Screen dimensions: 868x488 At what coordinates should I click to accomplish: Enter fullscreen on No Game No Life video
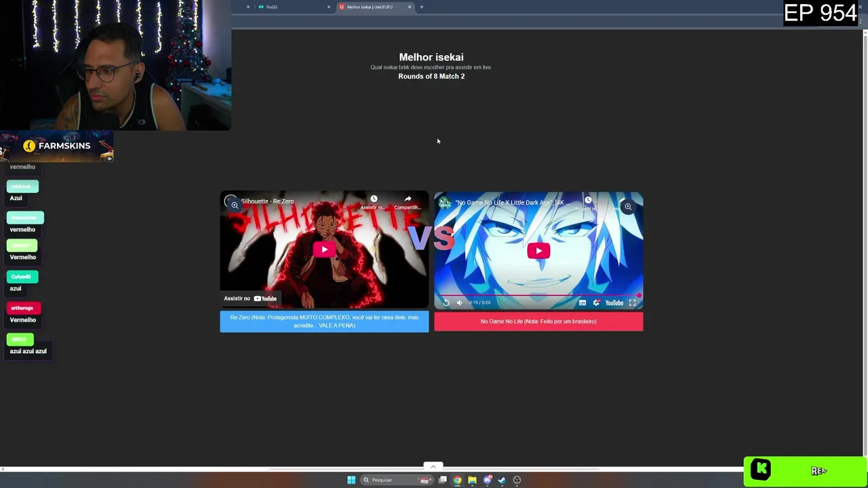632,303
